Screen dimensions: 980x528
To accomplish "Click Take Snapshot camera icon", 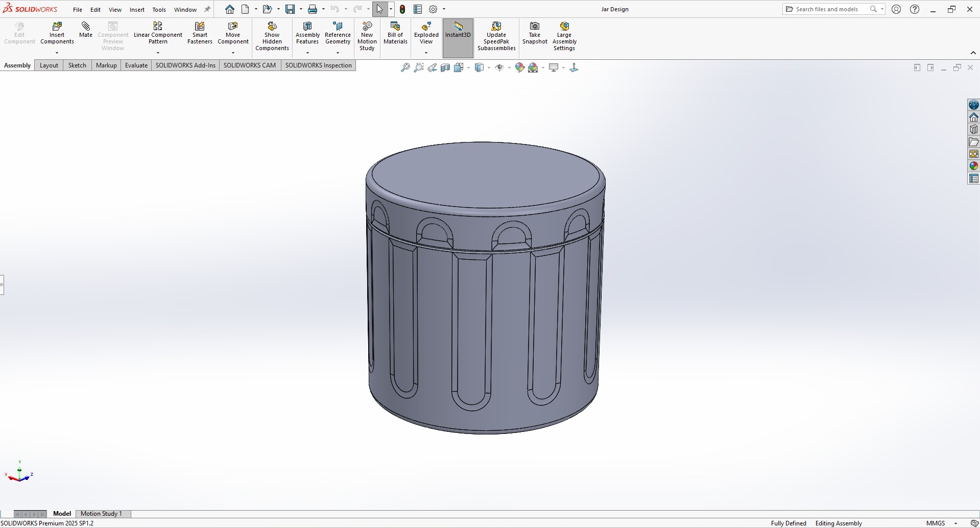I will point(534,27).
